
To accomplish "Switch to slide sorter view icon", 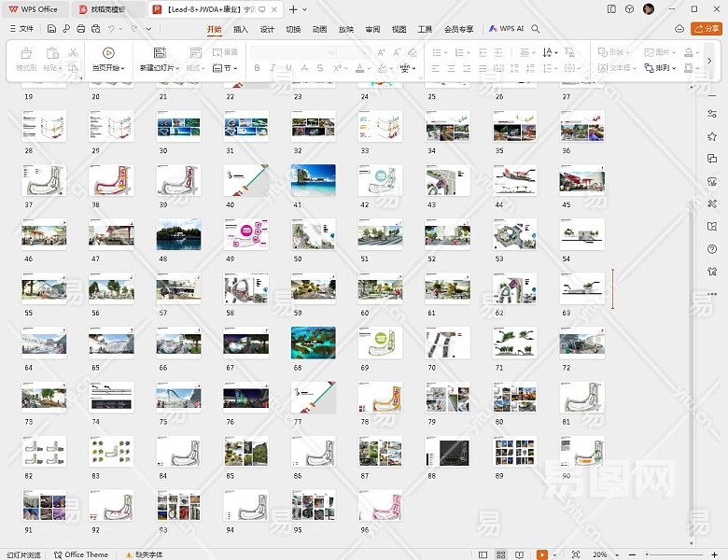I will pos(502,554).
